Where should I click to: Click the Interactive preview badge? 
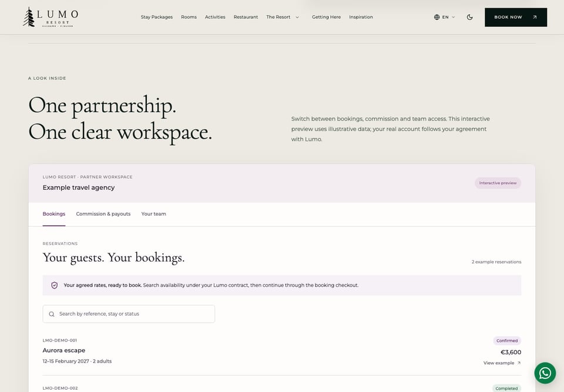pyautogui.click(x=498, y=183)
